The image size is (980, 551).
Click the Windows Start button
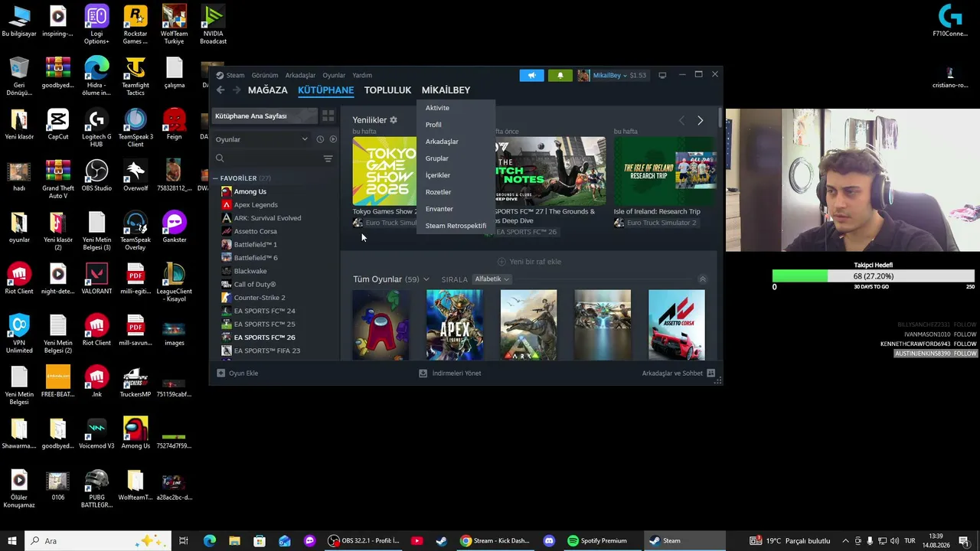coord(12,541)
